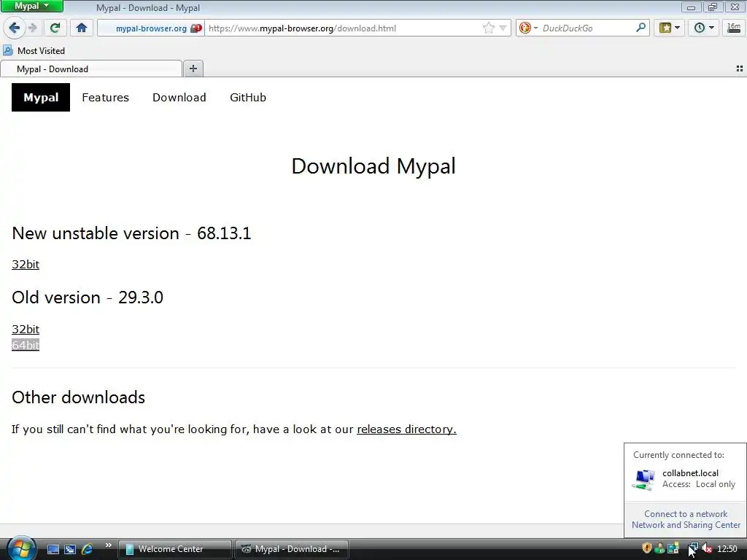This screenshot has width=747, height=560.
Task: Click the tray icon left of network
Action: [x=673, y=548]
